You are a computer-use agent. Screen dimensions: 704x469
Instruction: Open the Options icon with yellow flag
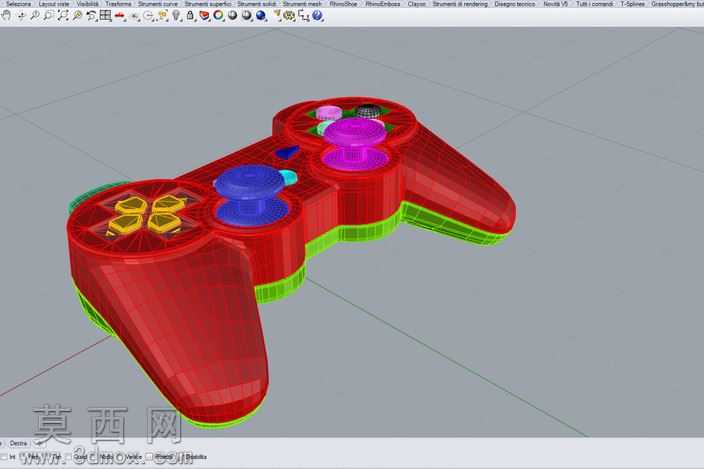tap(277, 16)
